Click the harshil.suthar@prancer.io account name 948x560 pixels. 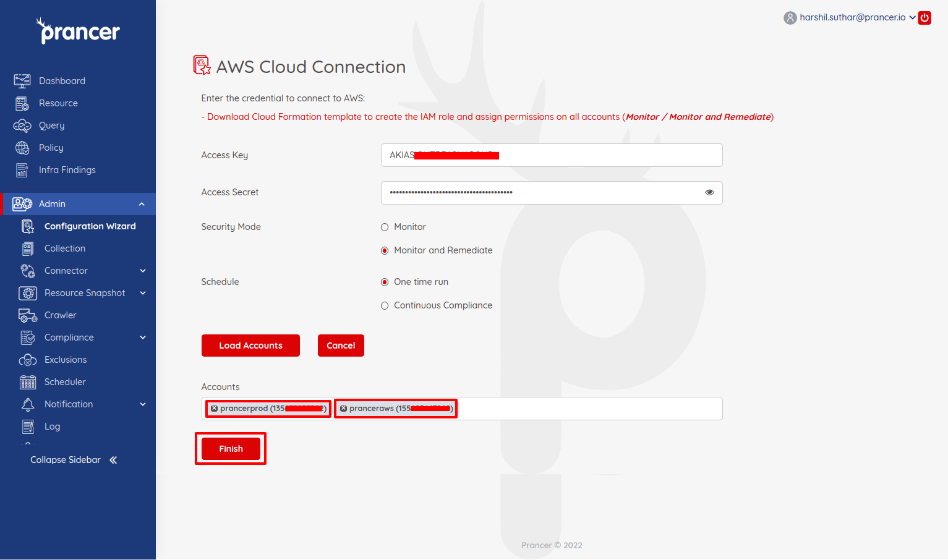tap(853, 17)
